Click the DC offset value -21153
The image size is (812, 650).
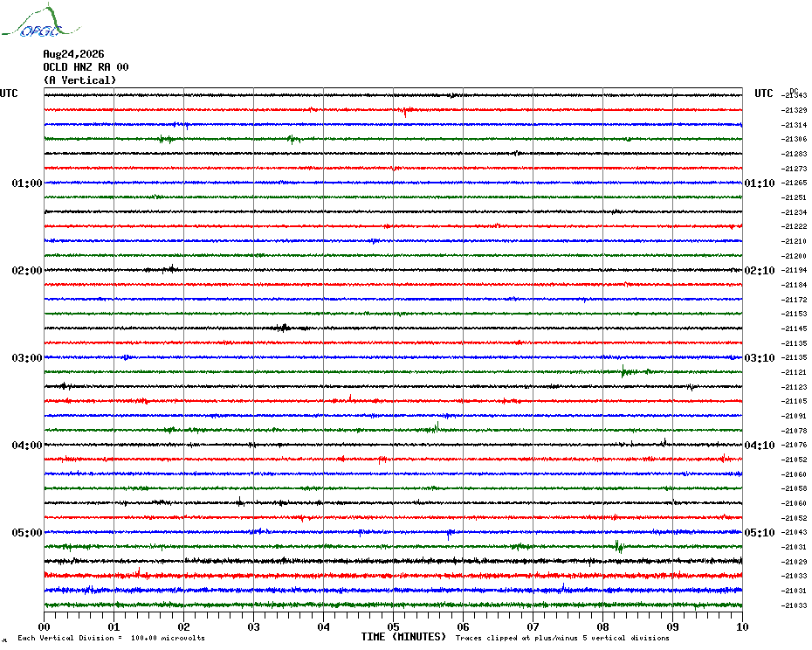[795, 315]
